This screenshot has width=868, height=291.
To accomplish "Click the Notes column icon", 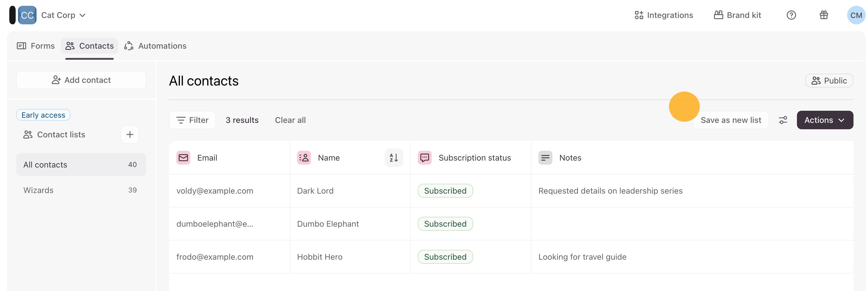I will tap(545, 158).
